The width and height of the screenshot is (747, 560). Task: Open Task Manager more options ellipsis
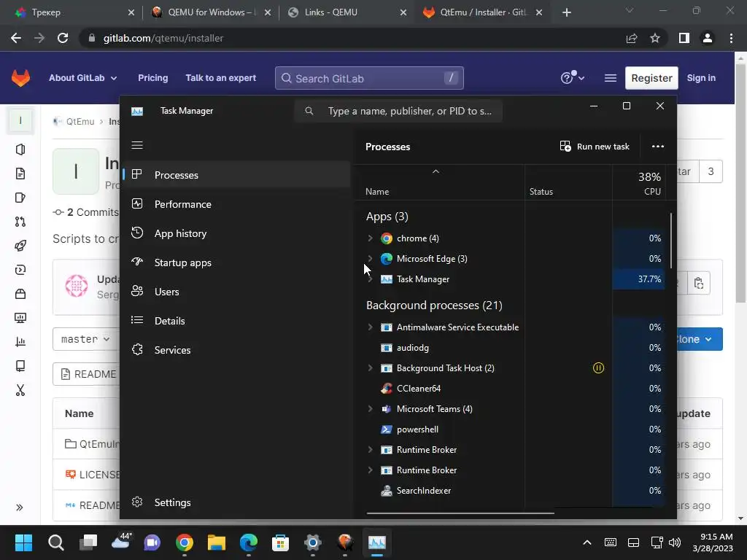(x=658, y=147)
